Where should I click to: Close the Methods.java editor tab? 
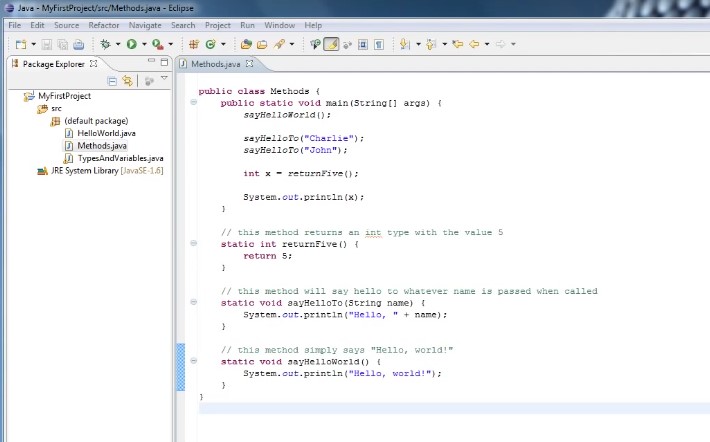tap(250, 64)
